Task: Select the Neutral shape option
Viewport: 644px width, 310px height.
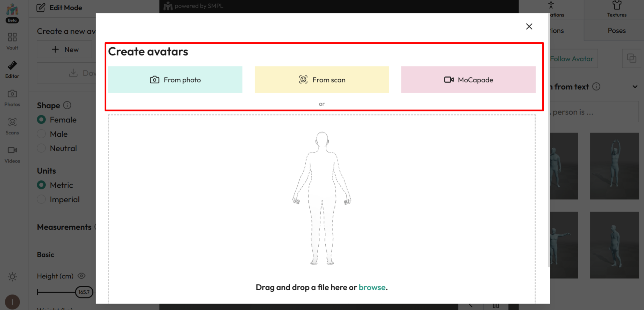Action: pyautogui.click(x=41, y=148)
